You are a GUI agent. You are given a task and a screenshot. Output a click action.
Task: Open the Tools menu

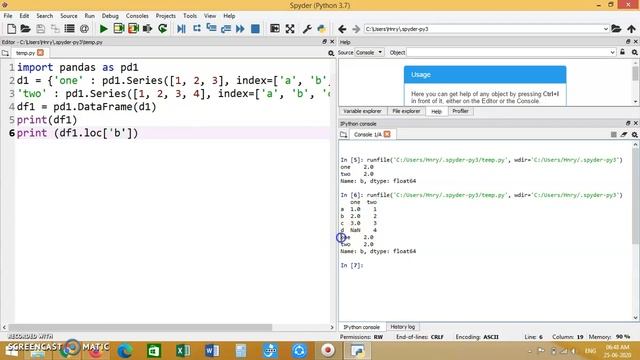(190, 16)
